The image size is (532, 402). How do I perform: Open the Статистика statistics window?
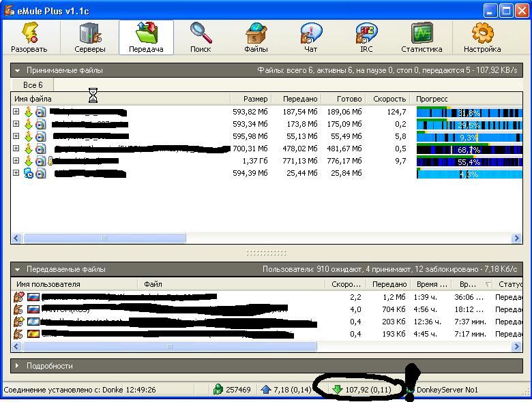coord(422,37)
